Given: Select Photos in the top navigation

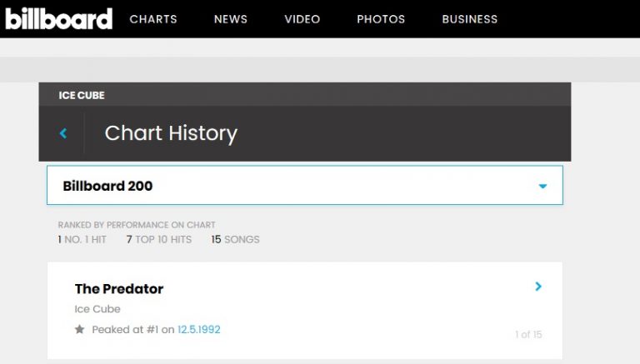Looking at the screenshot, I should 381,19.
